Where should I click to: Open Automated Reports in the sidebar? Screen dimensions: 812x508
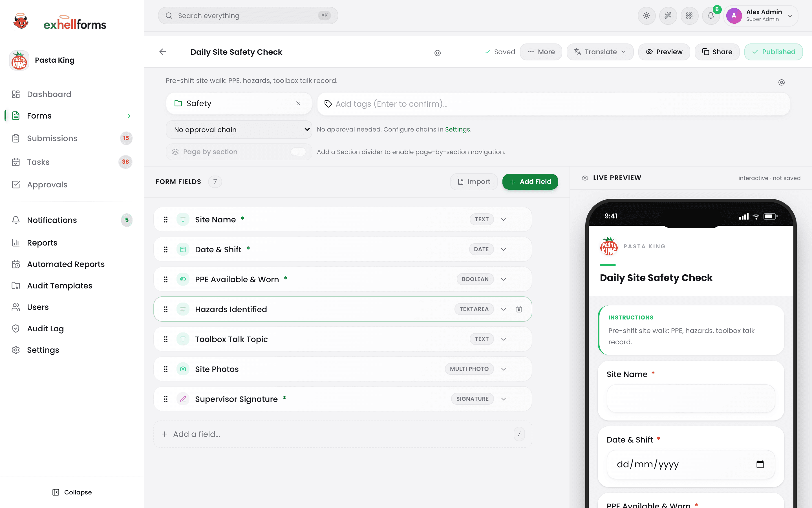[x=72, y=264]
